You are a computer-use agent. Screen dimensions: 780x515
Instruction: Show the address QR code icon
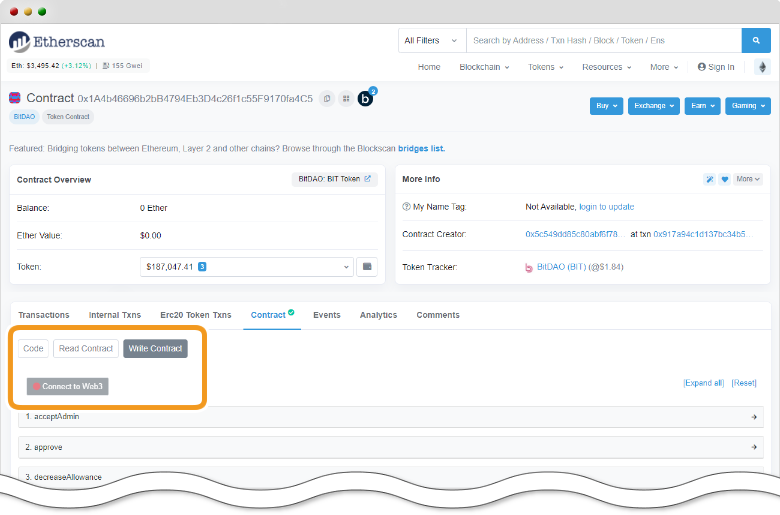346,99
